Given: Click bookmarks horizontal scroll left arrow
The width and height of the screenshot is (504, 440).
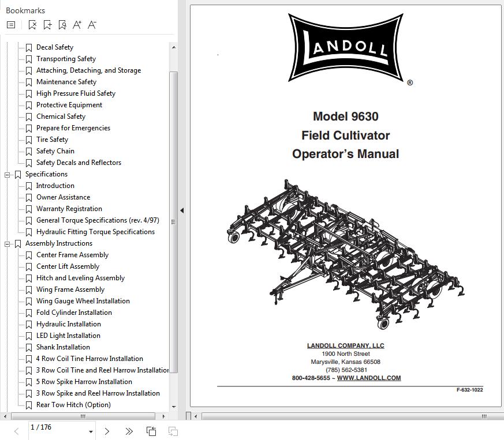Looking at the screenshot, I should (5, 416).
